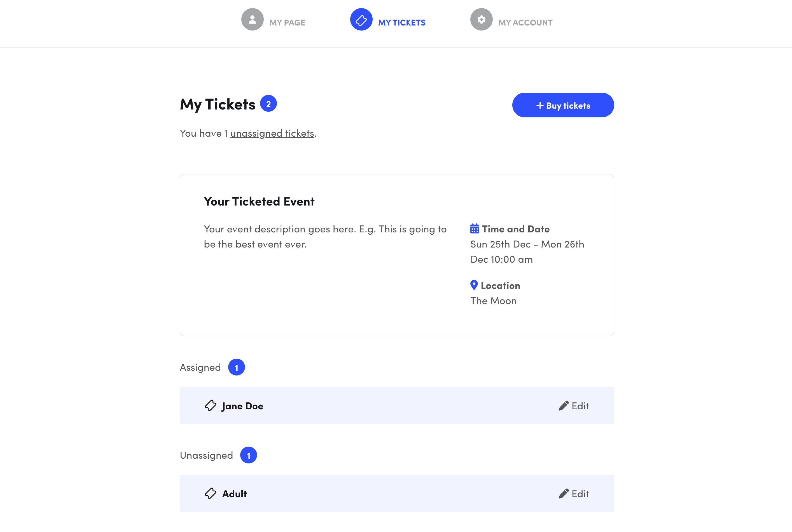Click the pencil icon in Jane Doe row
Screen dimensions: 792x532
point(563,406)
